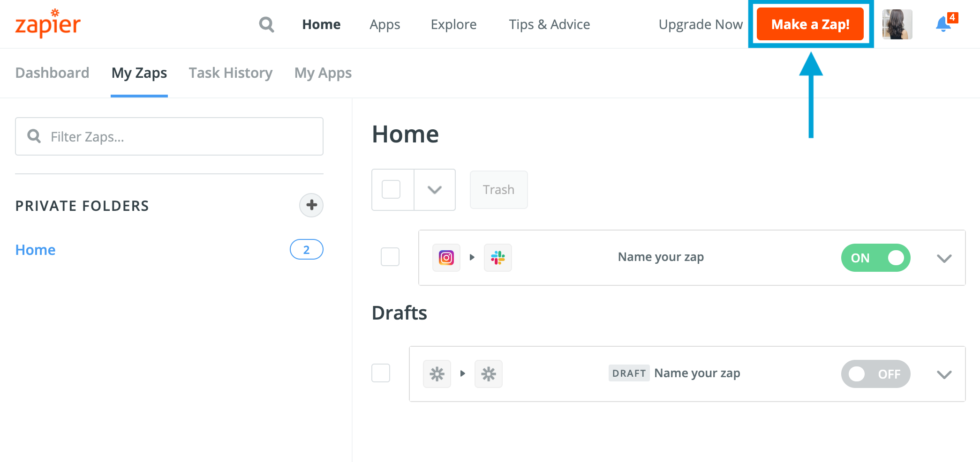Open search with the magnifier icon
This screenshot has width=980, height=462.
click(266, 24)
